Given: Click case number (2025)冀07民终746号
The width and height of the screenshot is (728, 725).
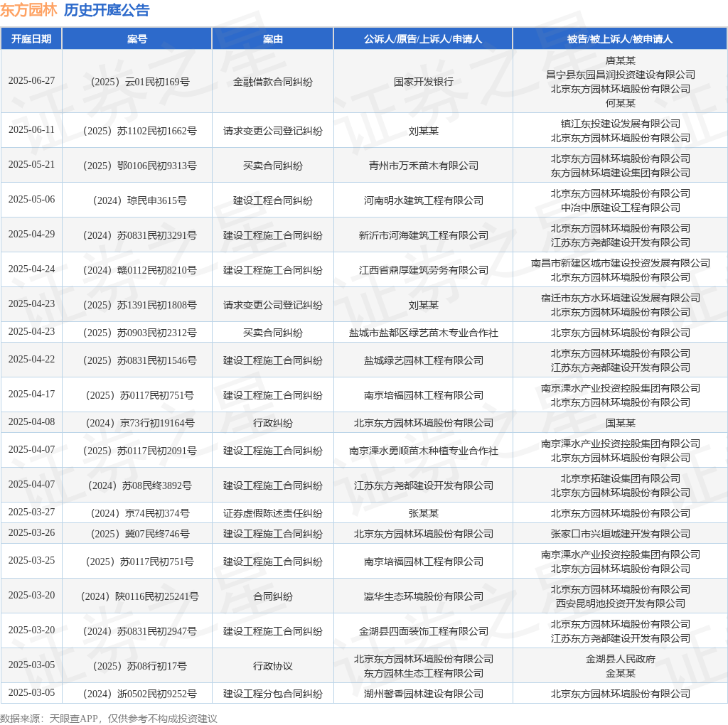Looking at the screenshot, I should click(x=140, y=535).
